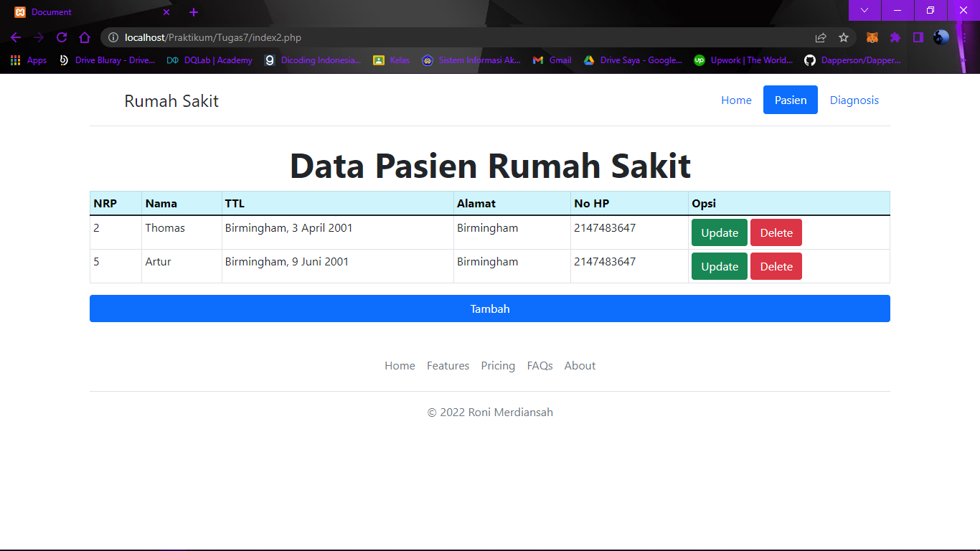Open the MetaMask fox extension
Screen dimensions: 980x551
point(872,37)
